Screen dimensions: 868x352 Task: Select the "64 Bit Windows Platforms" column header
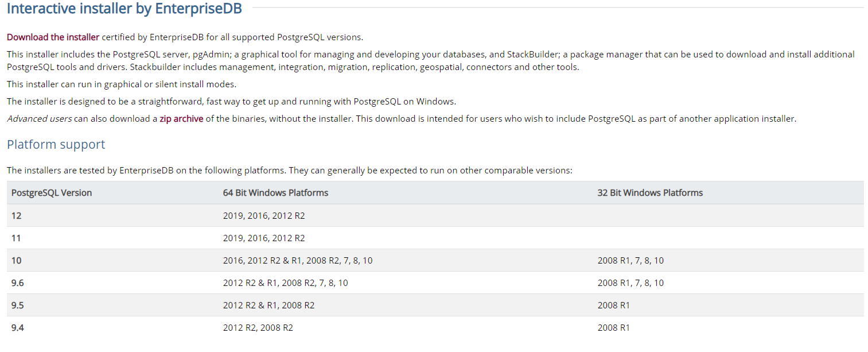click(x=275, y=193)
